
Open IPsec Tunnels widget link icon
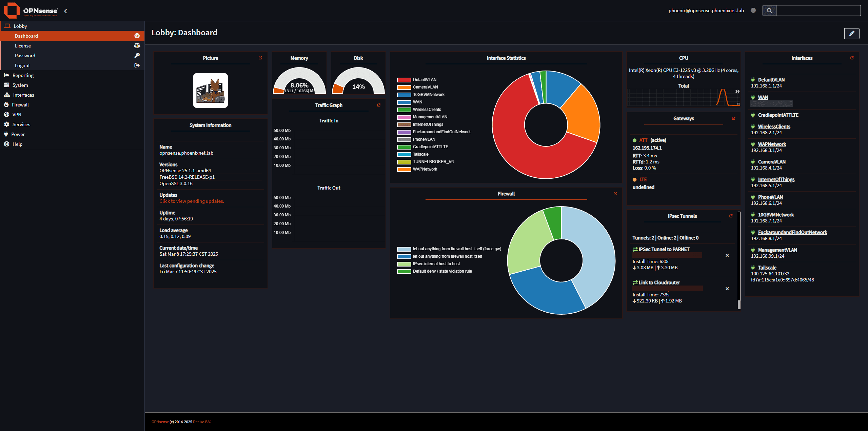pyautogui.click(x=731, y=216)
